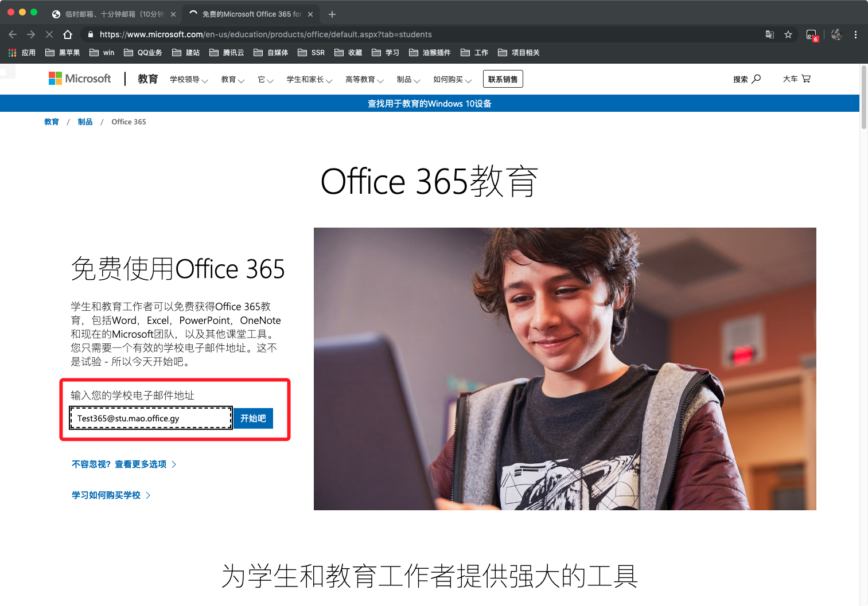Close the 临时邮箱 tab
The image size is (868, 606).
[x=173, y=14]
